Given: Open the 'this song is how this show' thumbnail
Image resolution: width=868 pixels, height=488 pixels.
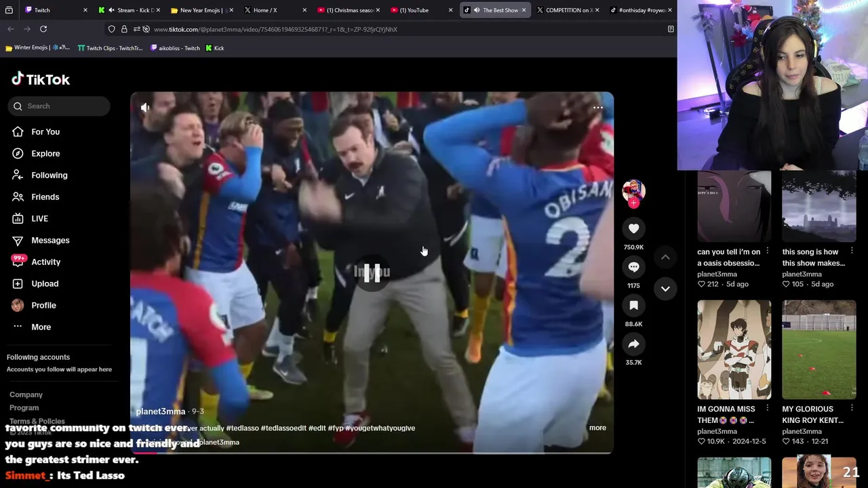Looking at the screenshot, I should click(819, 207).
